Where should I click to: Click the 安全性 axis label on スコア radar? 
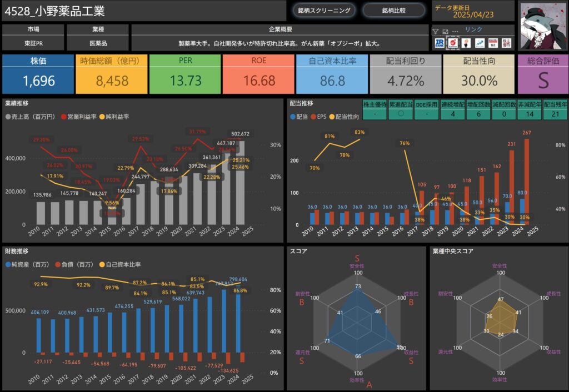(357, 266)
